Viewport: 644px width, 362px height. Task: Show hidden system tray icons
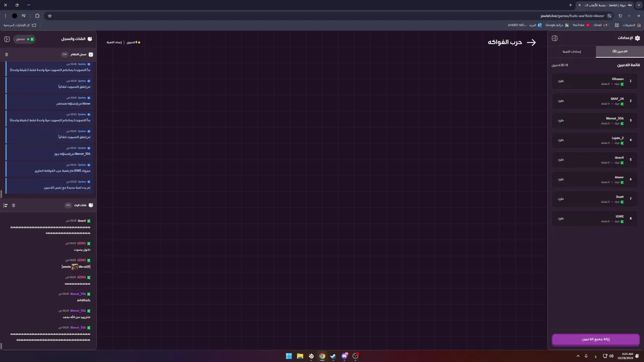[x=578, y=356]
